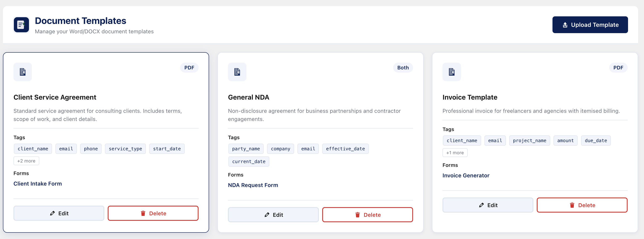Click the trash icon on Invoice Template's Delete button
Image resolution: width=644 pixels, height=239 pixels.
point(572,205)
